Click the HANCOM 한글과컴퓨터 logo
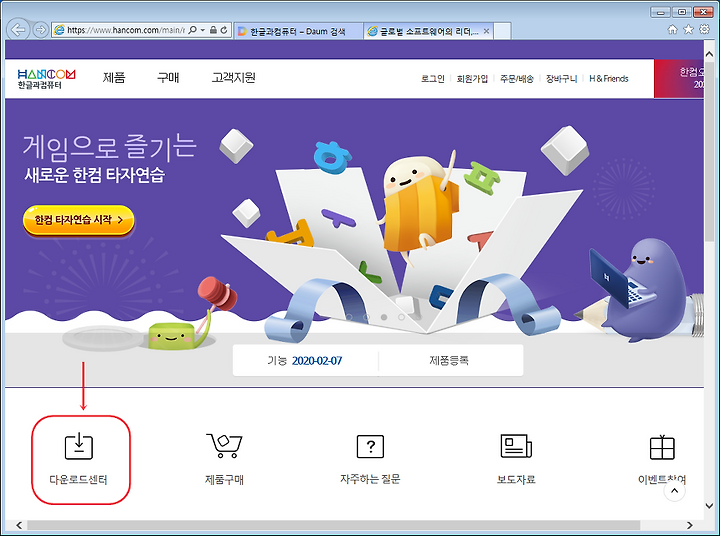This screenshot has width=720, height=536. click(x=46, y=79)
